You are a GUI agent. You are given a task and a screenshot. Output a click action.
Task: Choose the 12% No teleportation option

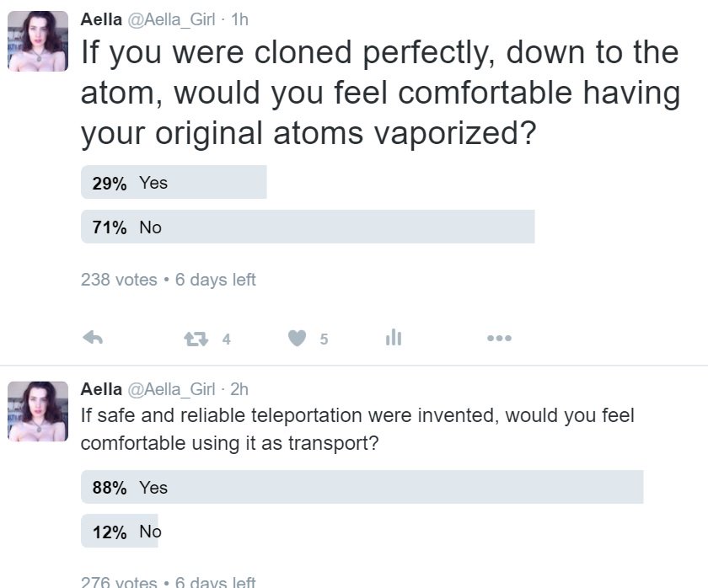point(120,532)
